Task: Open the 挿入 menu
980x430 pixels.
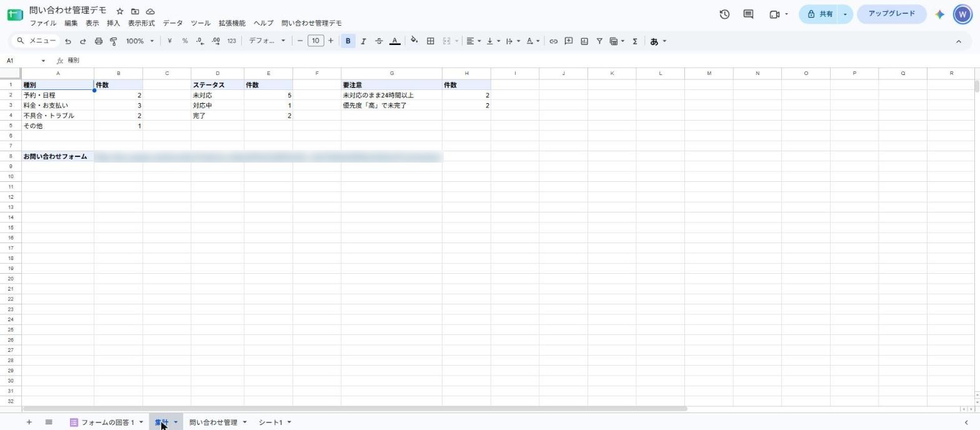Action: (113, 23)
